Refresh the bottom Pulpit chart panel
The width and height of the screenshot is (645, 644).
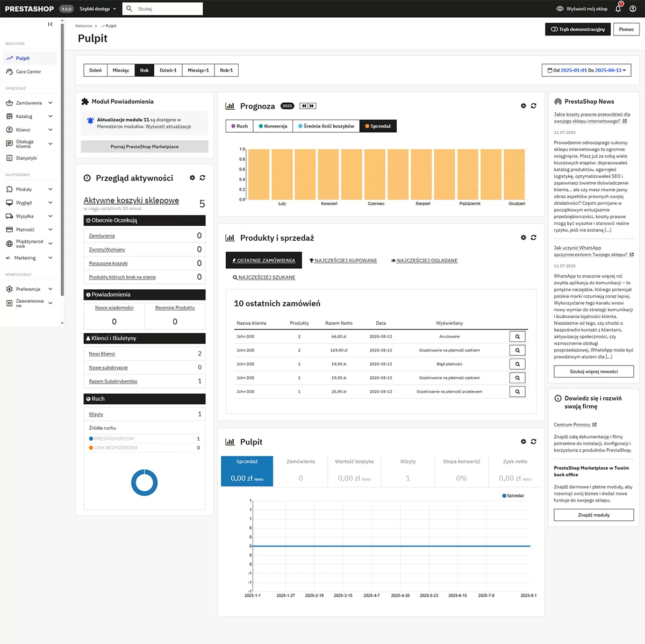coord(533,442)
